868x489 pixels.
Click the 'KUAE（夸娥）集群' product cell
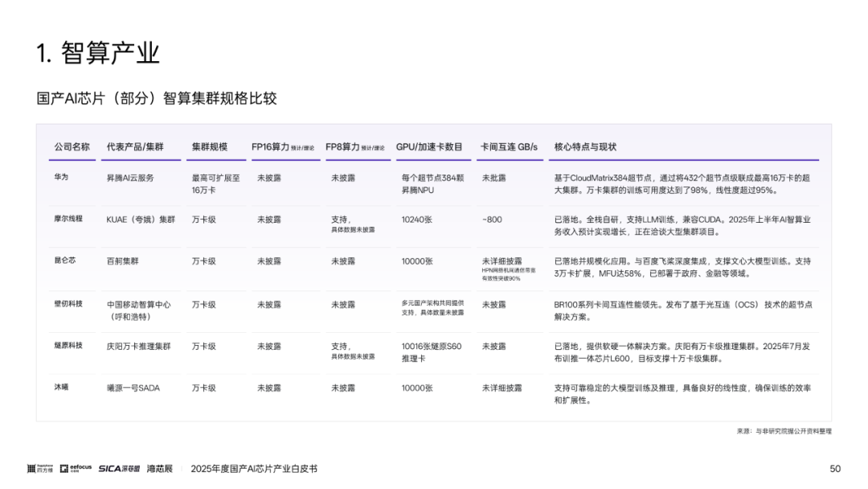point(141,220)
